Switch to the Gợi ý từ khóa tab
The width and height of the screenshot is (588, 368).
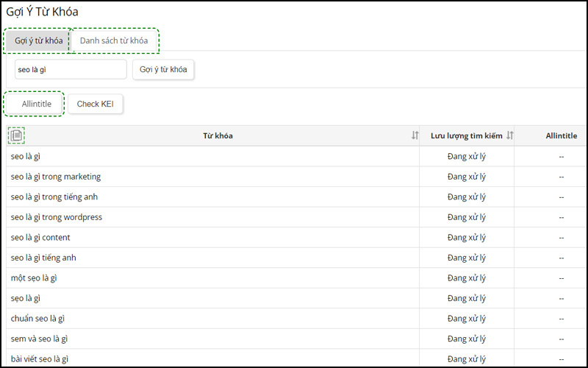pyautogui.click(x=38, y=40)
